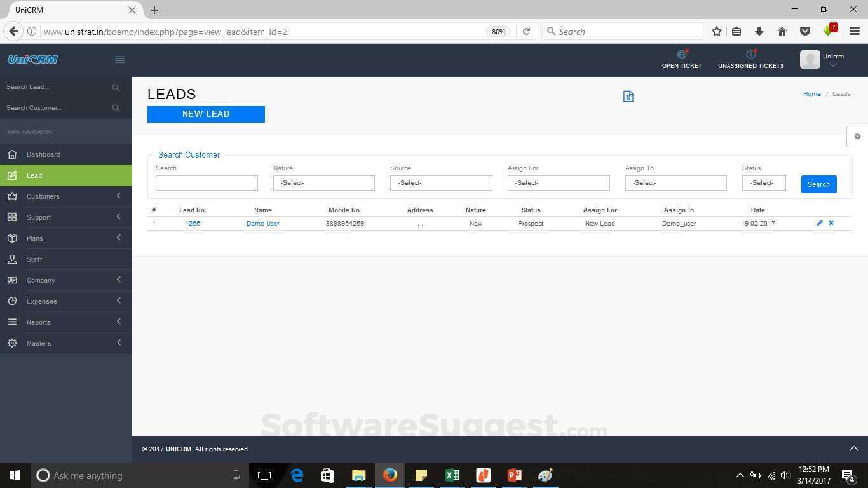Select Lead in the main navigation

click(34, 175)
